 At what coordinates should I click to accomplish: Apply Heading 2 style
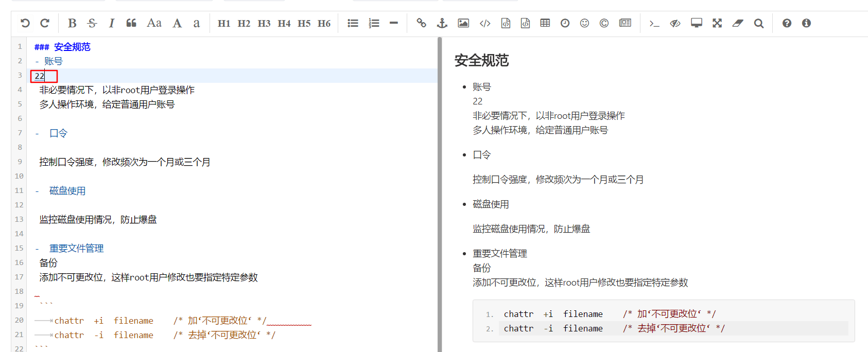(244, 23)
